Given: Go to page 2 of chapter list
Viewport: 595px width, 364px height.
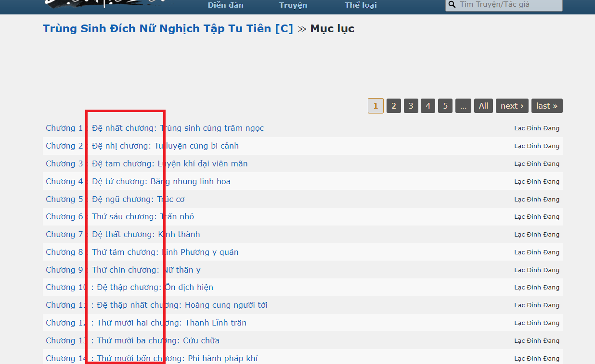Looking at the screenshot, I should pyautogui.click(x=393, y=106).
